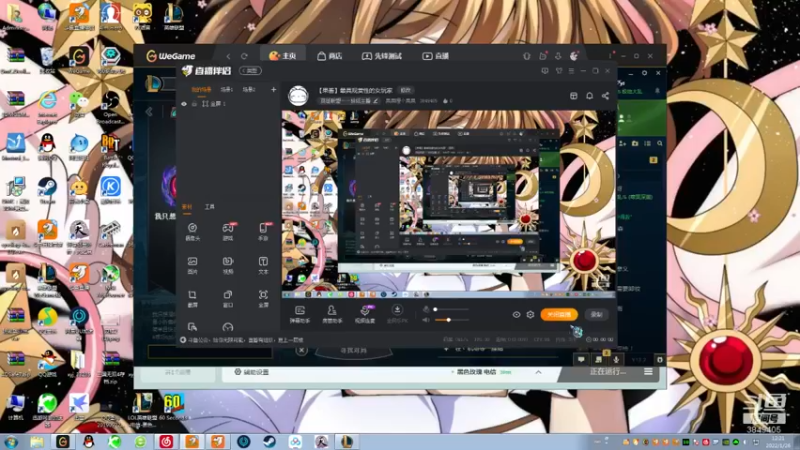800x450 pixels.
Task: Click the live preview area
Action: point(448,204)
